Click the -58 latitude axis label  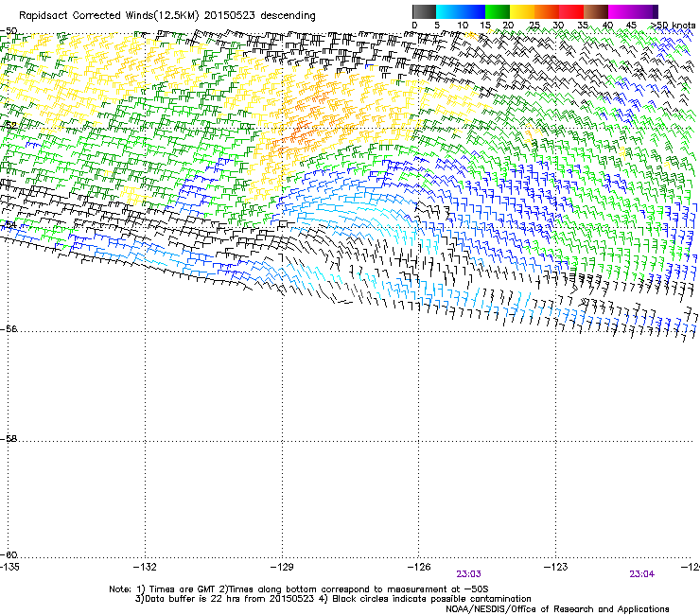click(x=9, y=439)
